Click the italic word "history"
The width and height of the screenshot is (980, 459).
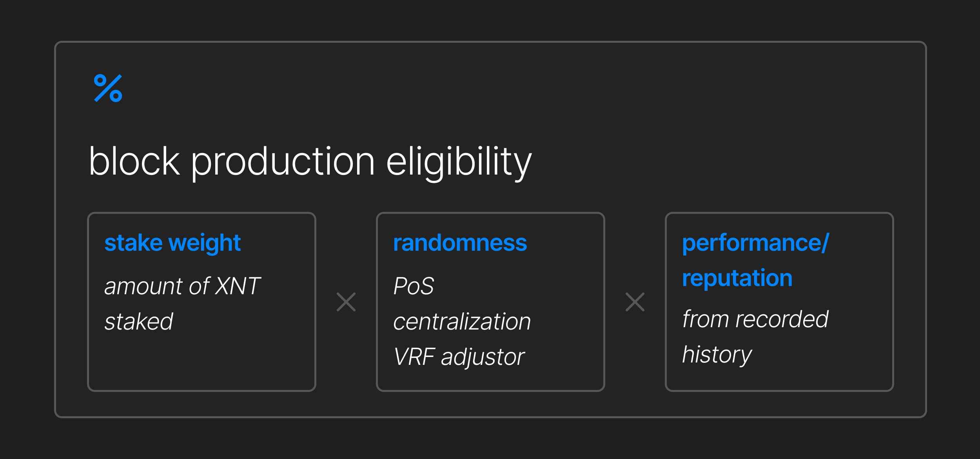(x=717, y=355)
